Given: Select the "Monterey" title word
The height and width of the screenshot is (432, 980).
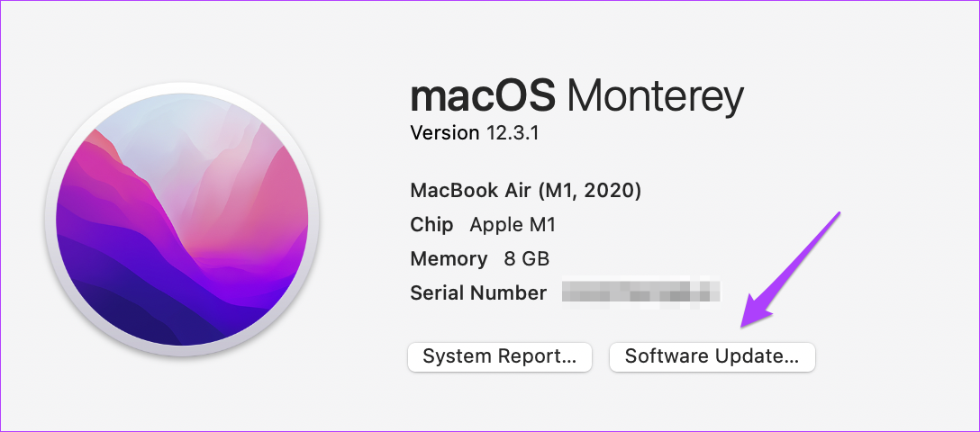Looking at the screenshot, I should point(656,99).
